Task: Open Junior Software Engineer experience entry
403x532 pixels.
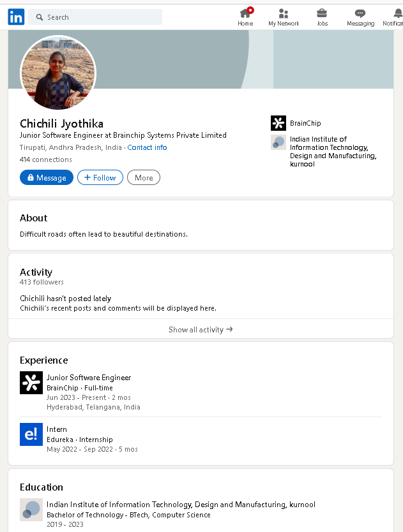Action: click(x=89, y=378)
